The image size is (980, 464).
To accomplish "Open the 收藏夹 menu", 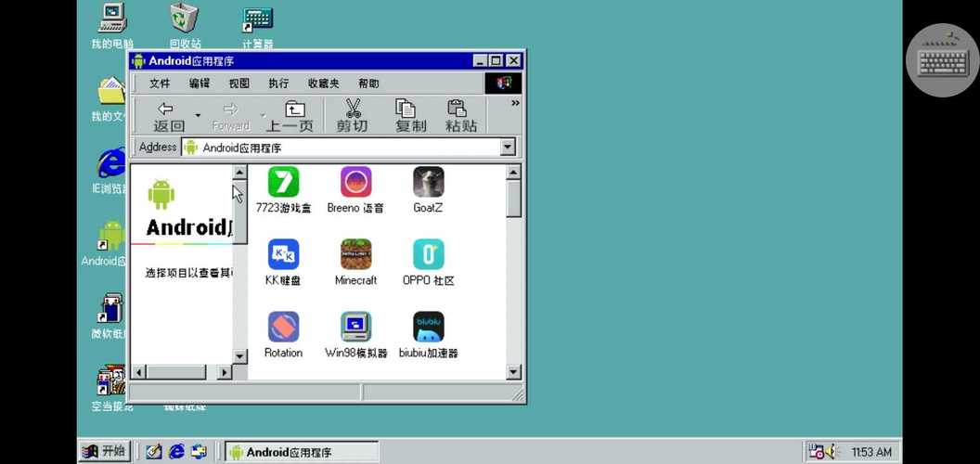I will (323, 84).
